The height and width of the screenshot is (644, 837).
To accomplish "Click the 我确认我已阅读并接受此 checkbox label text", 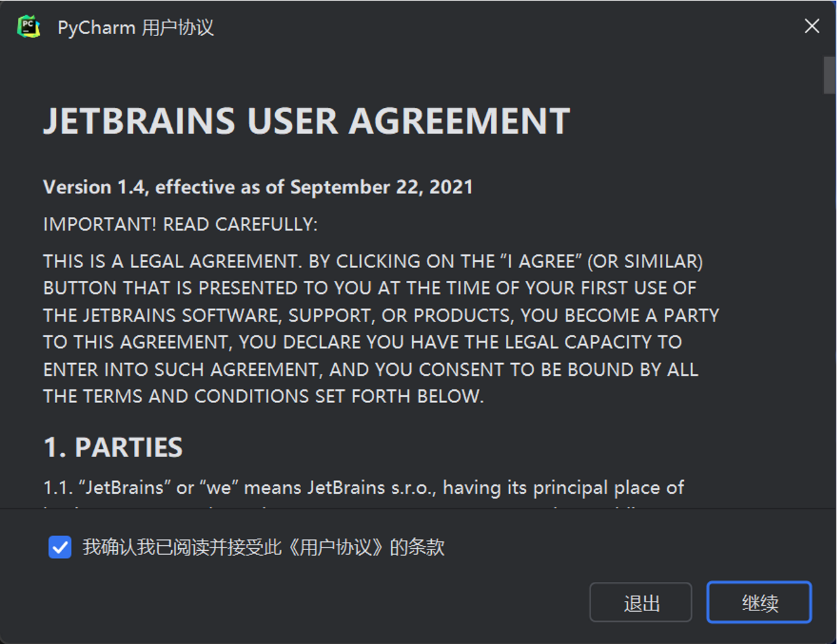I will click(182, 547).
